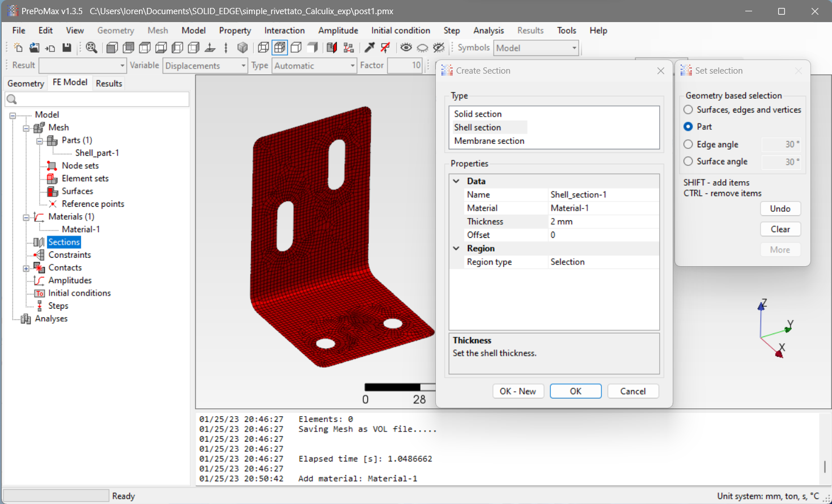Click the section view cut icon
832x504 pixels.
point(332,48)
